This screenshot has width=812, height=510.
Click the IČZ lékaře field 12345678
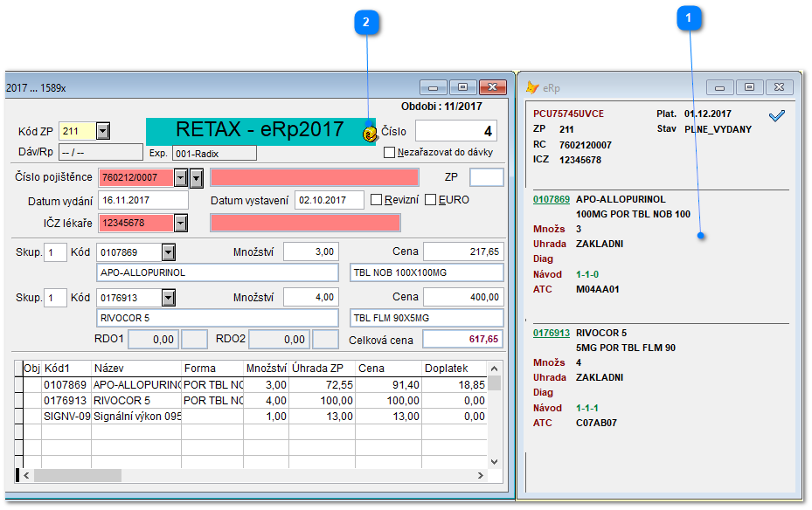pyautogui.click(x=135, y=224)
